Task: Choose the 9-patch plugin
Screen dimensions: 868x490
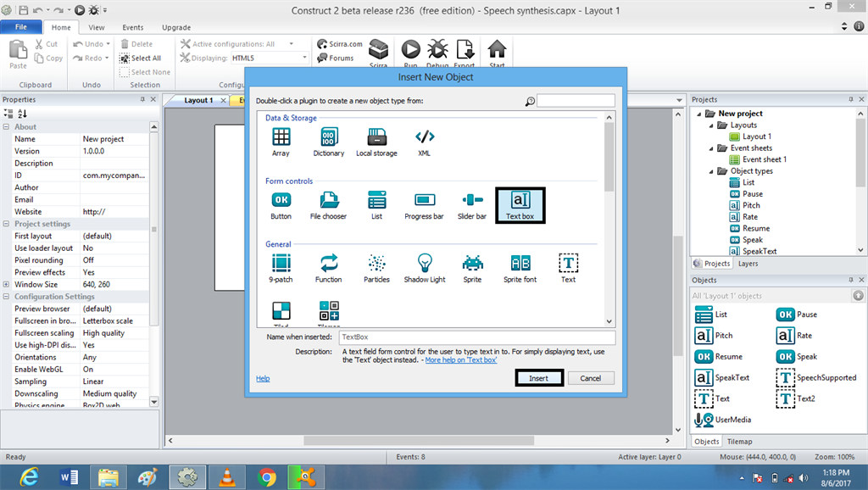Action: [281, 269]
